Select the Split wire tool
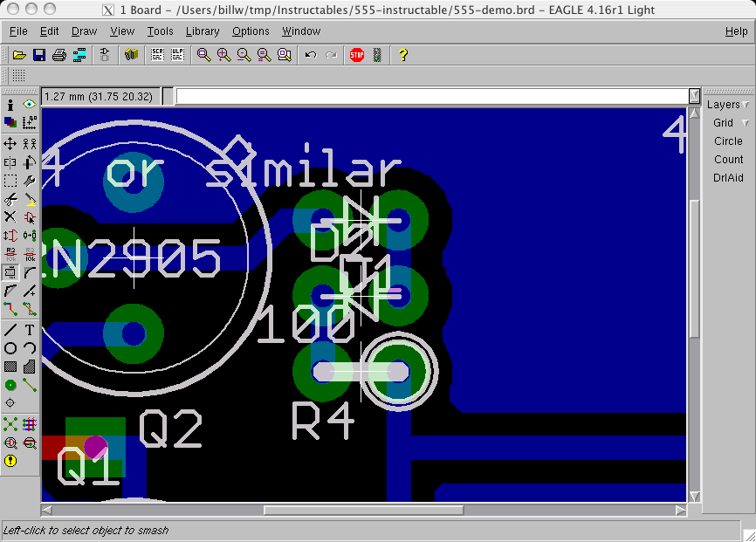Image resolution: width=756 pixels, height=542 pixels. 10,291
